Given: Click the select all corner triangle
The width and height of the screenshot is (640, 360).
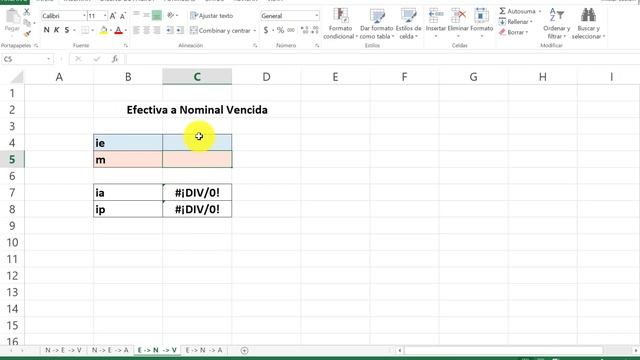Looking at the screenshot, I should tap(16, 77).
